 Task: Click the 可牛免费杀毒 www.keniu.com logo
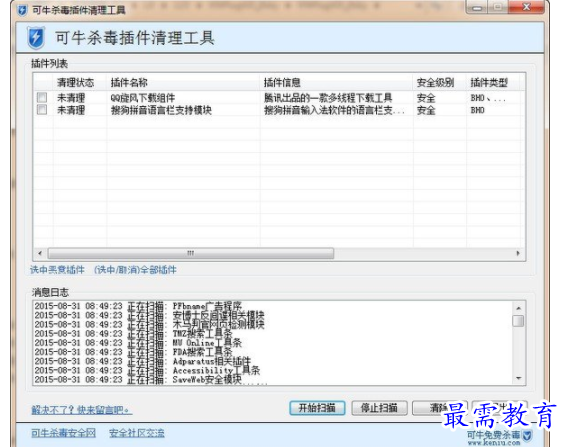click(x=499, y=437)
